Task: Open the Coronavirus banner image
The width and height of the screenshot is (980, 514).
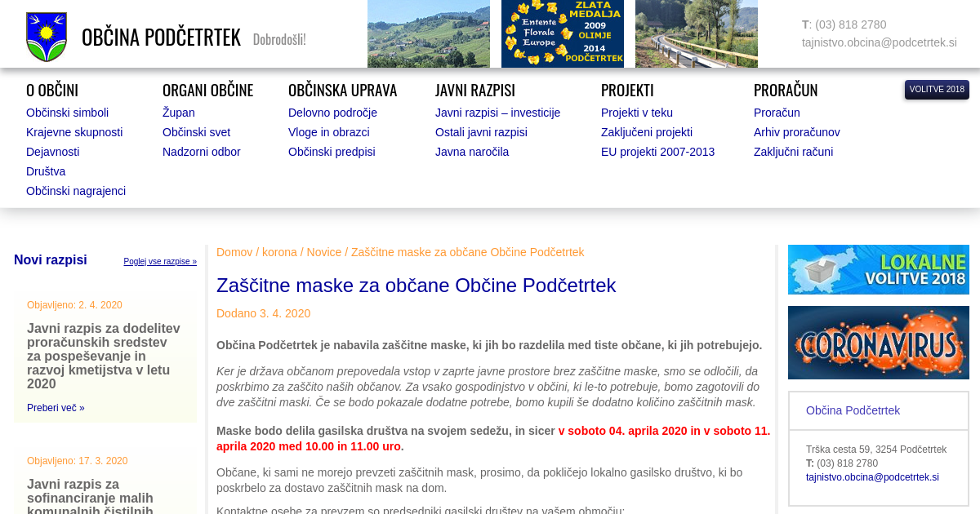Action: point(878,343)
